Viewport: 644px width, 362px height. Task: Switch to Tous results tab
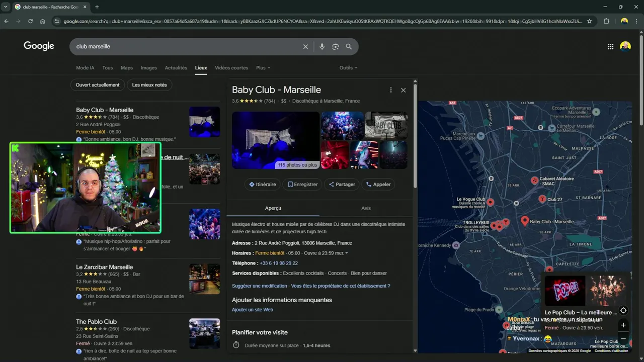tap(107, 68)
